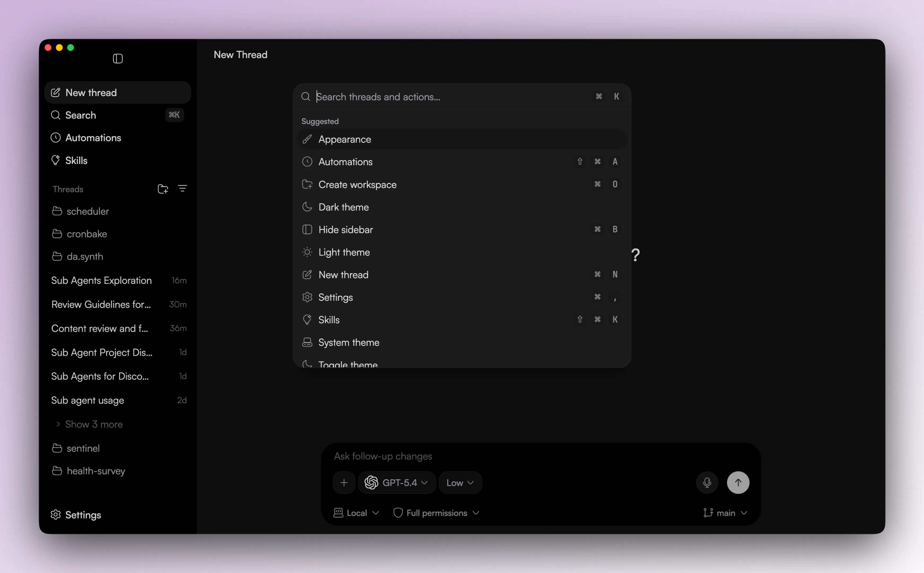The width and height of the screenshot is (924, 573).
Task: Open the Low reasoning effort dropdown
Action: (x=460, y=483)
